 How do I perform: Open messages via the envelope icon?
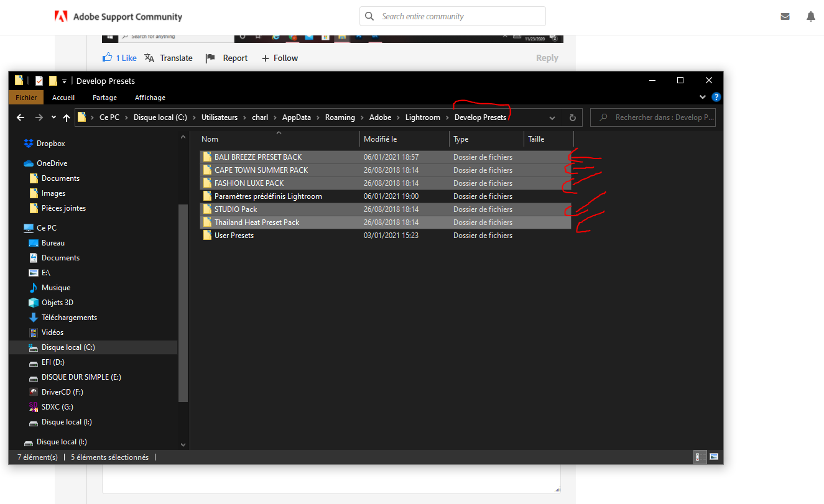point(785,16)
